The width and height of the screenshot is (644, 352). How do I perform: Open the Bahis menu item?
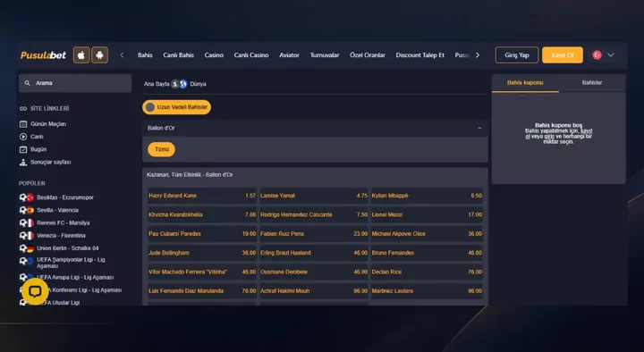point(145,55)
